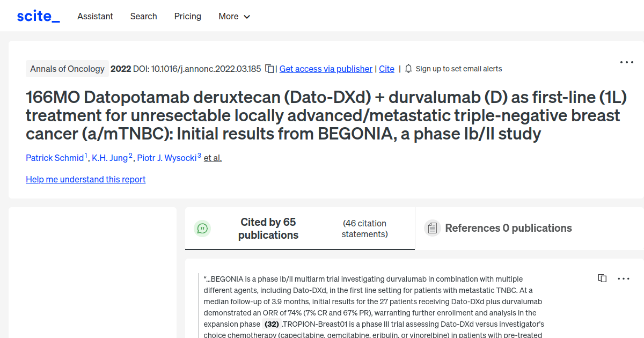Go to the Search page

[x=143, y=16]
